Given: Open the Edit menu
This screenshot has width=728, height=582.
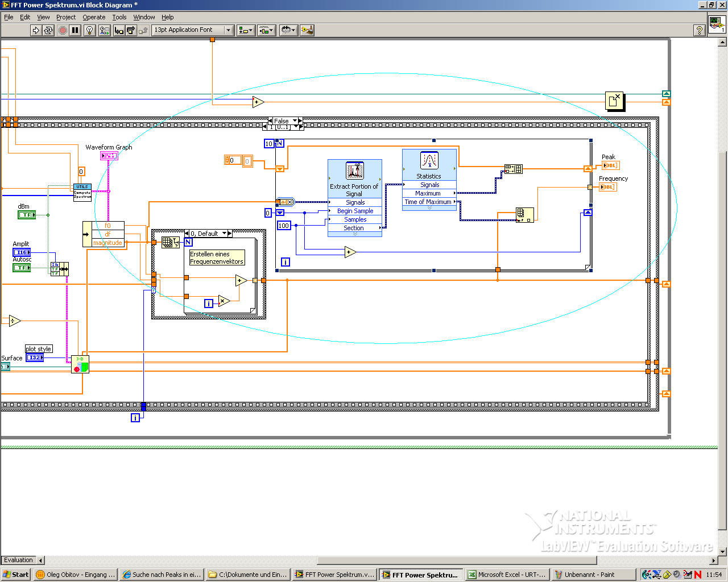Looking at the screenshot, I should [25, 17].
